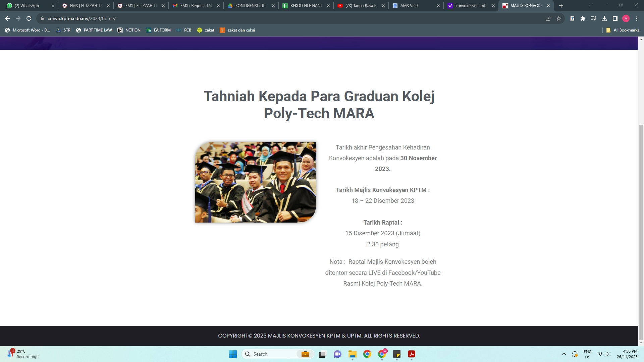Switch to KONTIGENSI JUL Drive tab

click(251, 6)
